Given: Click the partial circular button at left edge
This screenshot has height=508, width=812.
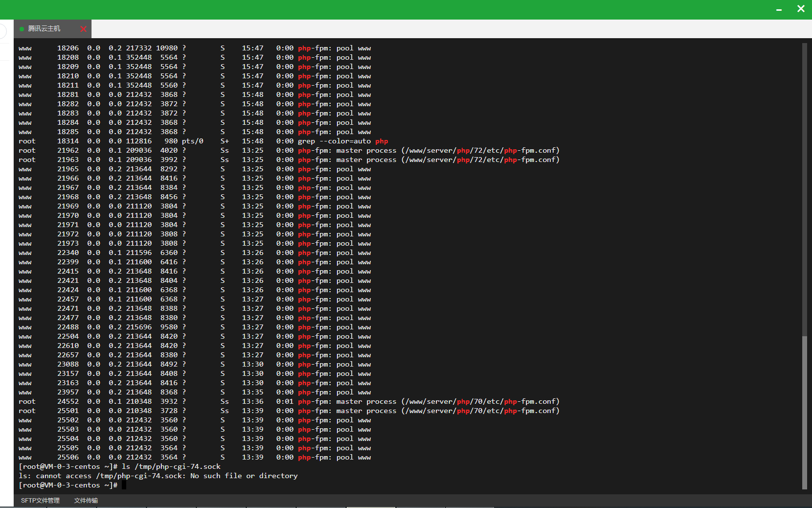Looking at the screenshot, I should (3, 31).
